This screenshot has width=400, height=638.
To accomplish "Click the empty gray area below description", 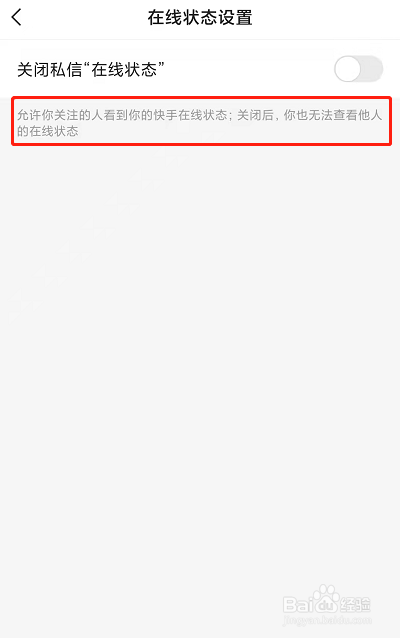I will (x=200, y=346).
